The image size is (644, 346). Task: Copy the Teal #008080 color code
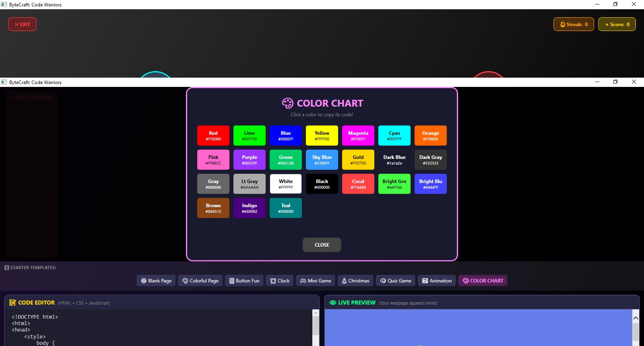coord(286,208)
